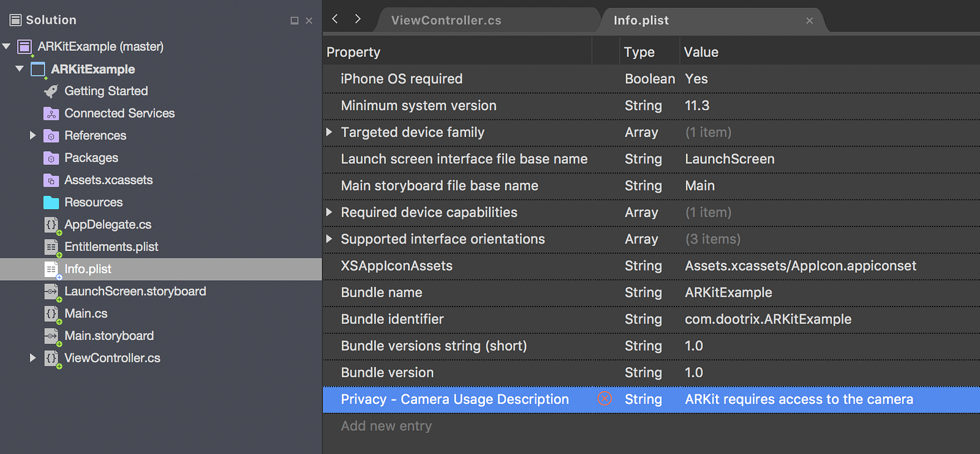
Task: Edit the Bundle identifier value field
Action: coord(768,319)
